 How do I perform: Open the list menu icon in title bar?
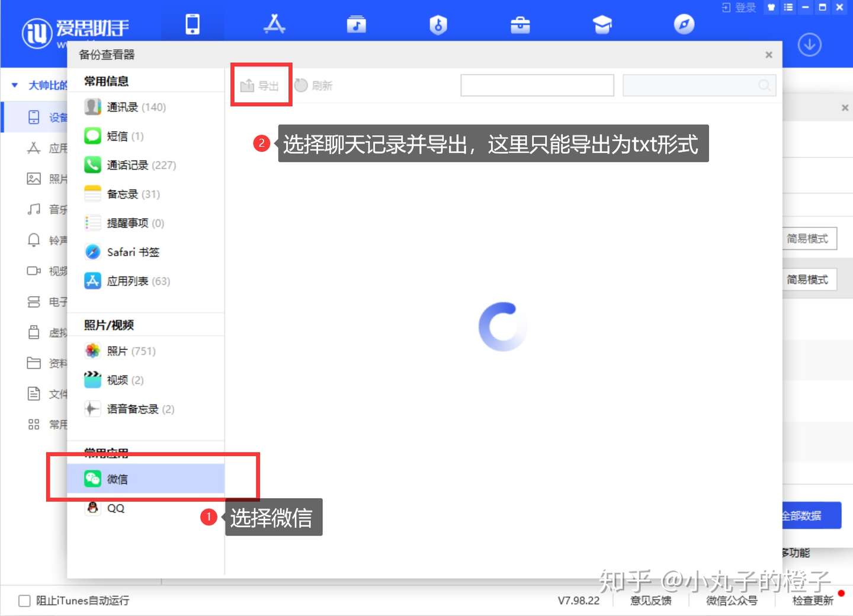pos(788,7)
